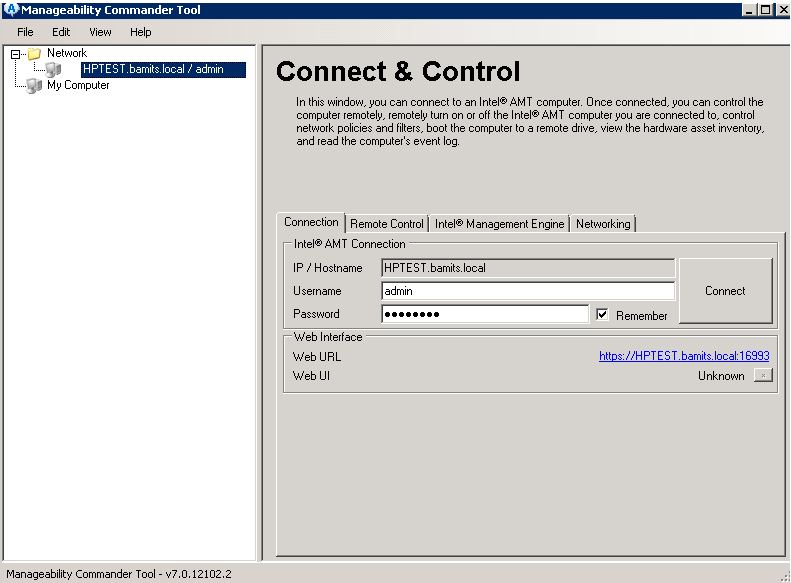
Task: Click the Web URL label
Action: pyautogui.click(x=317, y=357)
